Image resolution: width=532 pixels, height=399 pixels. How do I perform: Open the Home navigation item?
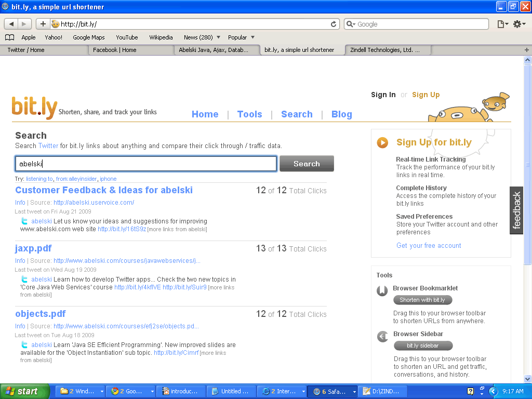[x=205, y=114]
